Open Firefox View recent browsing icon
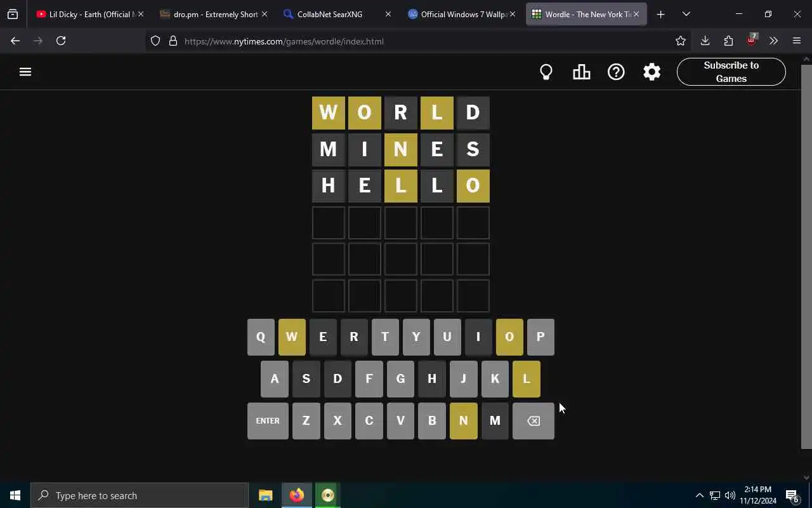 [x=13, y=14]
